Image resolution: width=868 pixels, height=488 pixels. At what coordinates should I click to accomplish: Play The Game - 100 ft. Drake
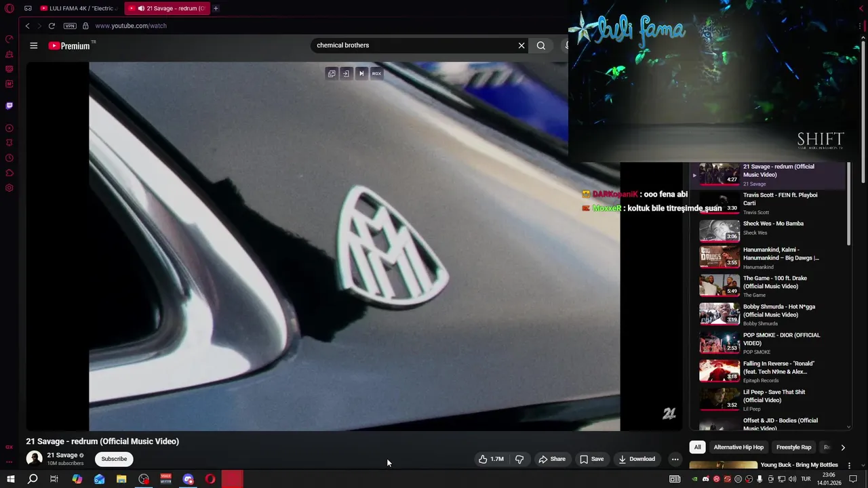(x=768, y=287)
